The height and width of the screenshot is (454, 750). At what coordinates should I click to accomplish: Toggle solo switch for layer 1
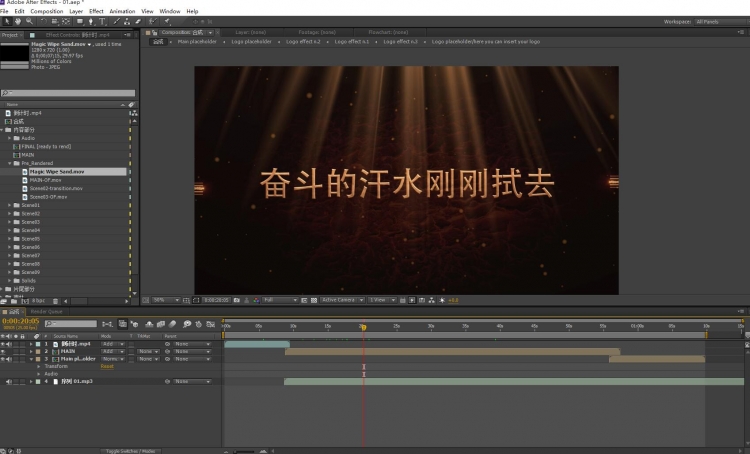tap(16, 344)
